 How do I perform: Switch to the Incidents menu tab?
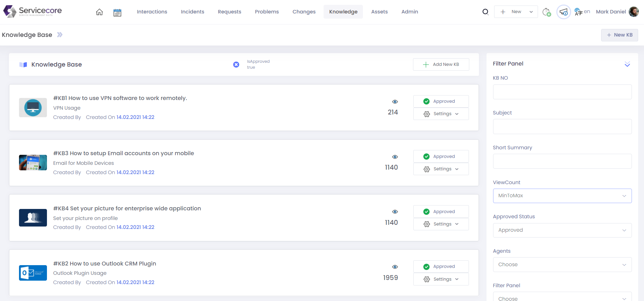192,12
